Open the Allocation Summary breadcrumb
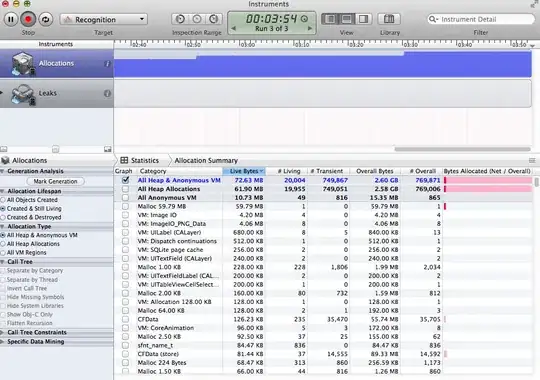 (x=206, y=161)
